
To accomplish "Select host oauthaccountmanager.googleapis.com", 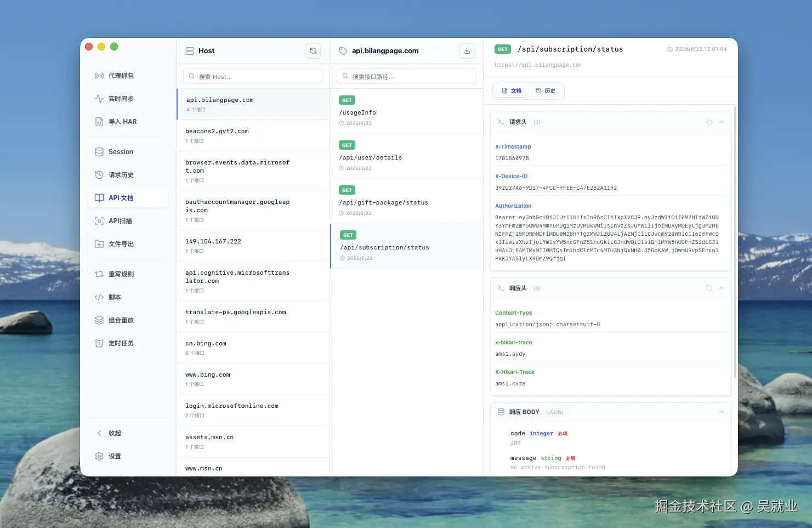I will coord(253,211).
